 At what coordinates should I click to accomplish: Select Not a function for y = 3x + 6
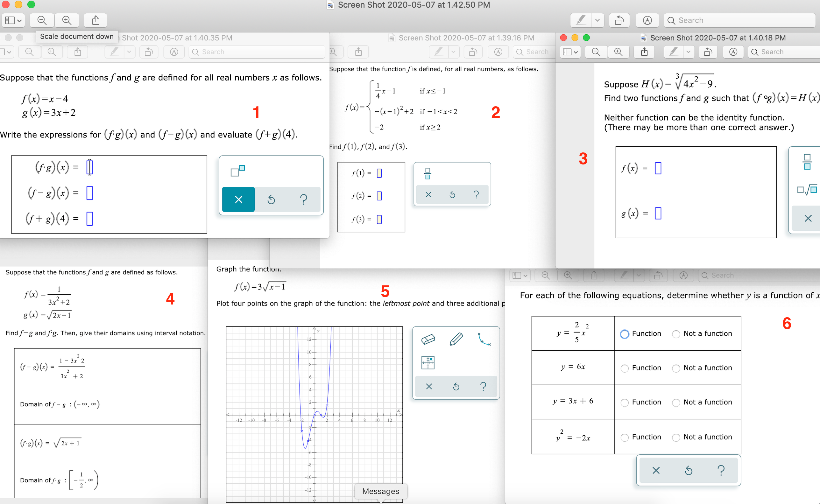click(675, 402)
